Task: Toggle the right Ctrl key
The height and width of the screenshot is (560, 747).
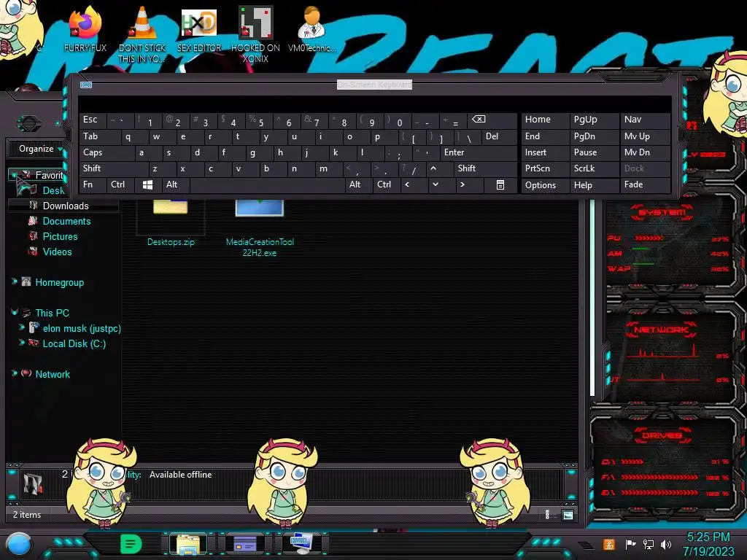Action: [386, 184]
